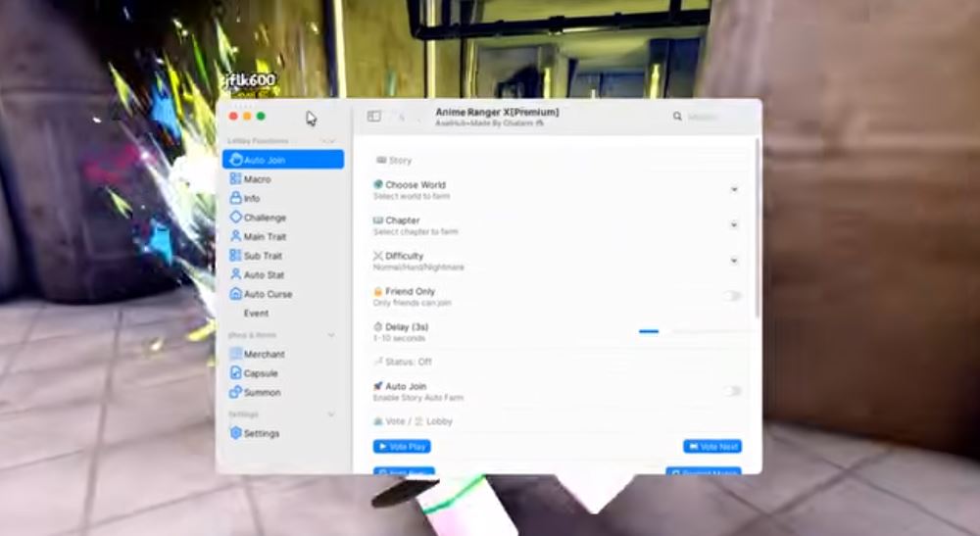Open the Macro section icon

tap(235, 178)
